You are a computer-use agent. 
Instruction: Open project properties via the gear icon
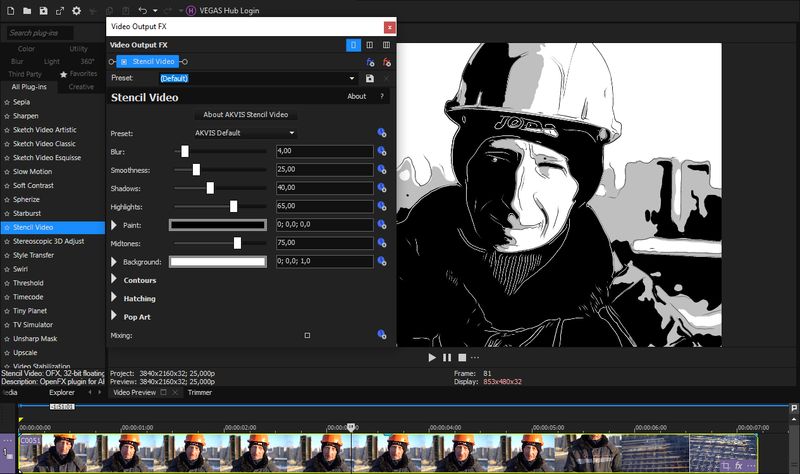coord(77,10)
